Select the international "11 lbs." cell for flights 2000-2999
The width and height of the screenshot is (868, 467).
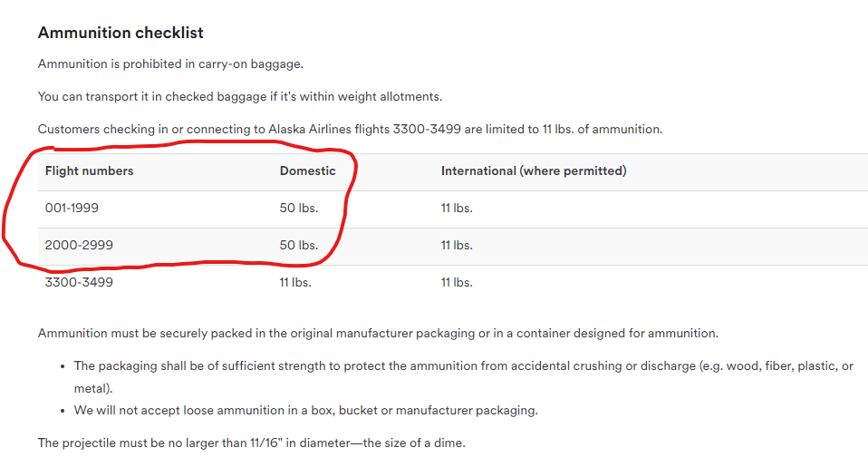coord(457,245)
